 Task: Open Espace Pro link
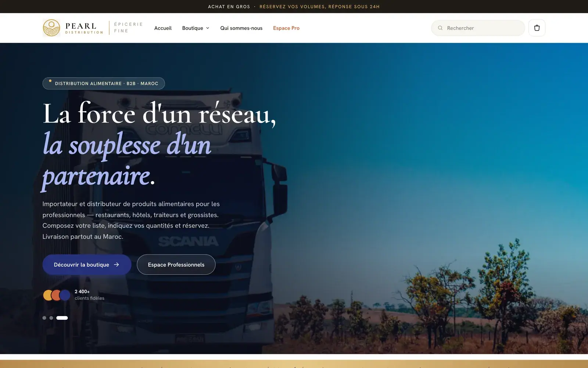pyautogui.click(x=286, y=28)
